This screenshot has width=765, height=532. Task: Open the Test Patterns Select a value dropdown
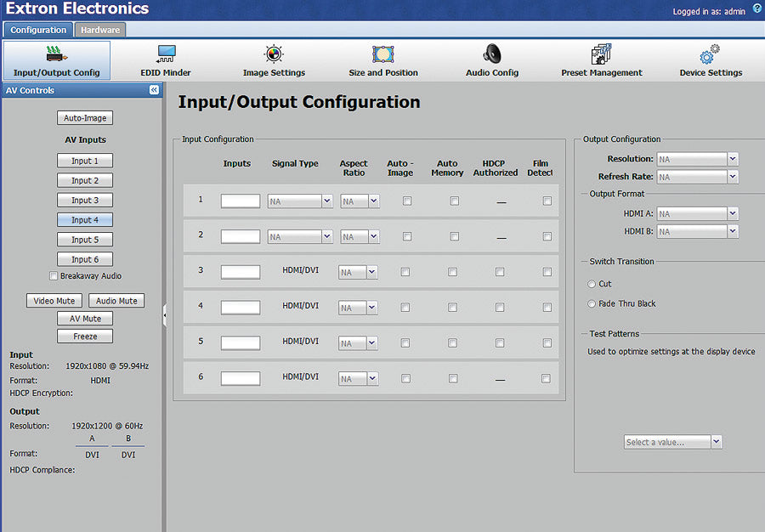pyautogui.click(x=672, y=442)
